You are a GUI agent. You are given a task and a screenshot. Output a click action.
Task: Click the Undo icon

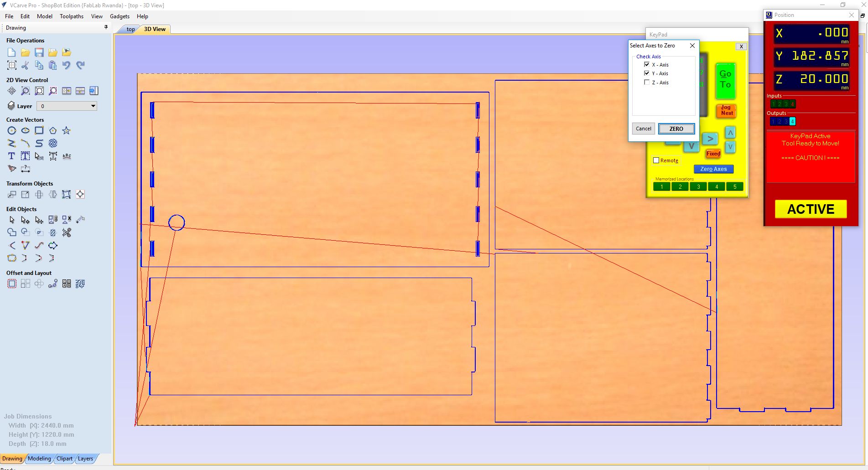point(67,65)
